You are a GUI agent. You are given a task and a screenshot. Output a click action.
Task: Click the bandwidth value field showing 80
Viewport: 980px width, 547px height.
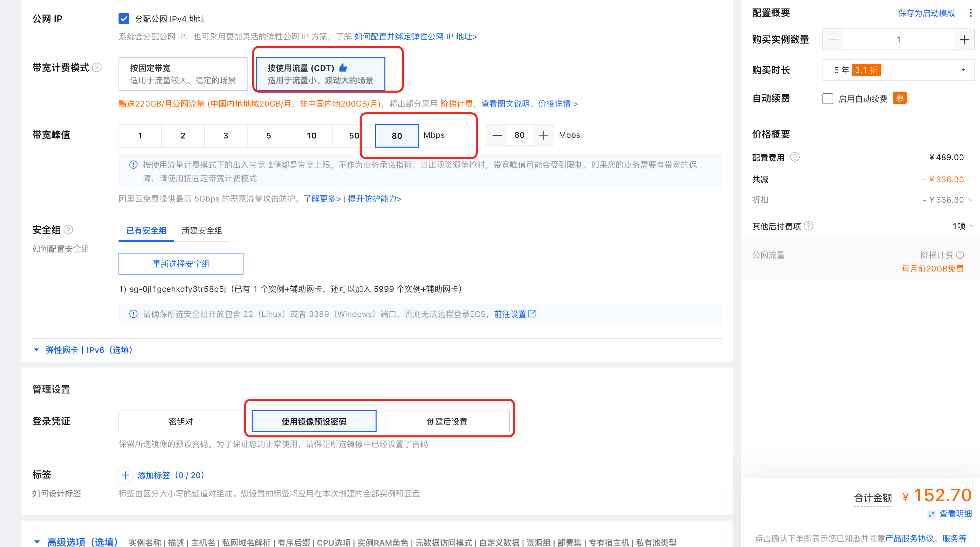click(519, 135)
